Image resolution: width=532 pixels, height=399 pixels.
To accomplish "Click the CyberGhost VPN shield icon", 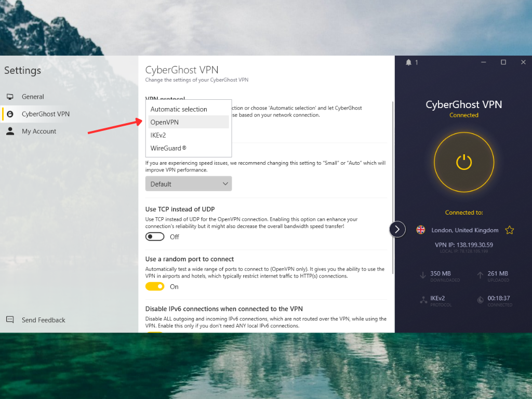I will point(10,114).
